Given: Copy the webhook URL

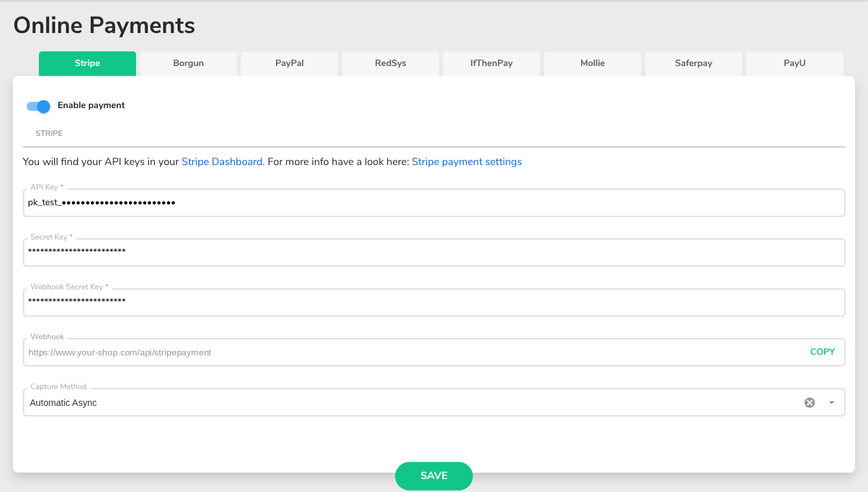Looking at the screenshot, I should (823, 352).
